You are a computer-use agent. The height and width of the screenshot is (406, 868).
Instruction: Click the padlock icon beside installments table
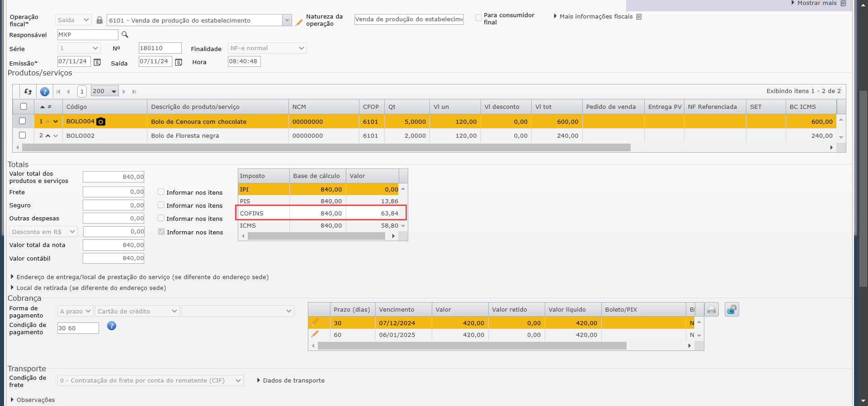click(x=731, y=310)
